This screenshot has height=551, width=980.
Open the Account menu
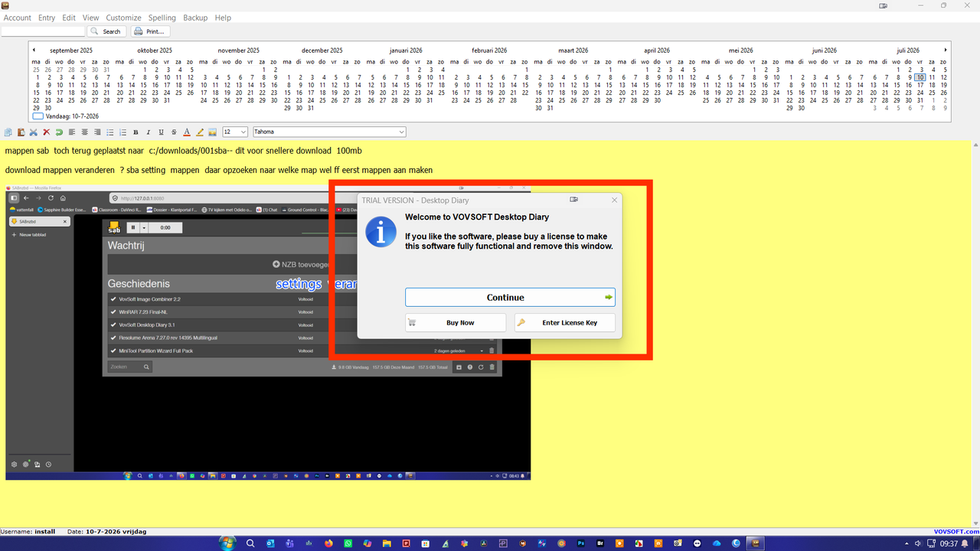(x=18, y=18)
